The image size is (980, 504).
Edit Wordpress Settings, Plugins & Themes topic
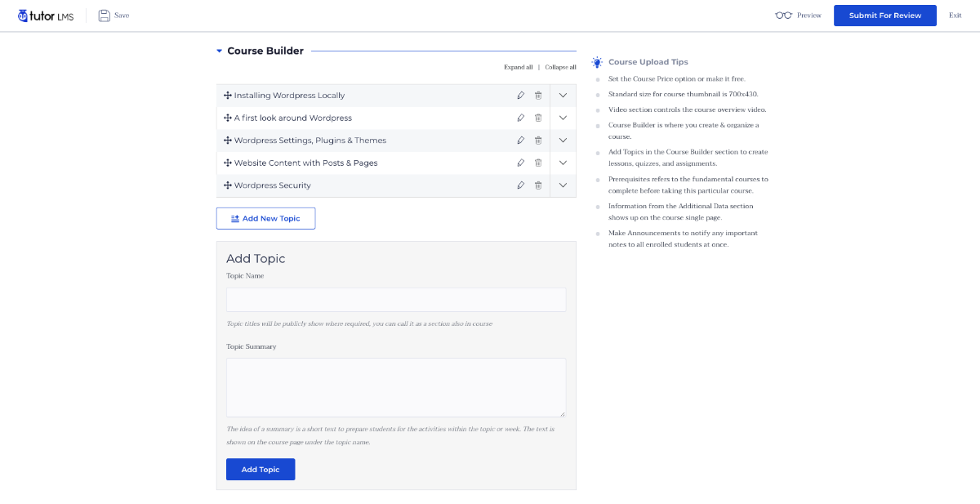521,140
